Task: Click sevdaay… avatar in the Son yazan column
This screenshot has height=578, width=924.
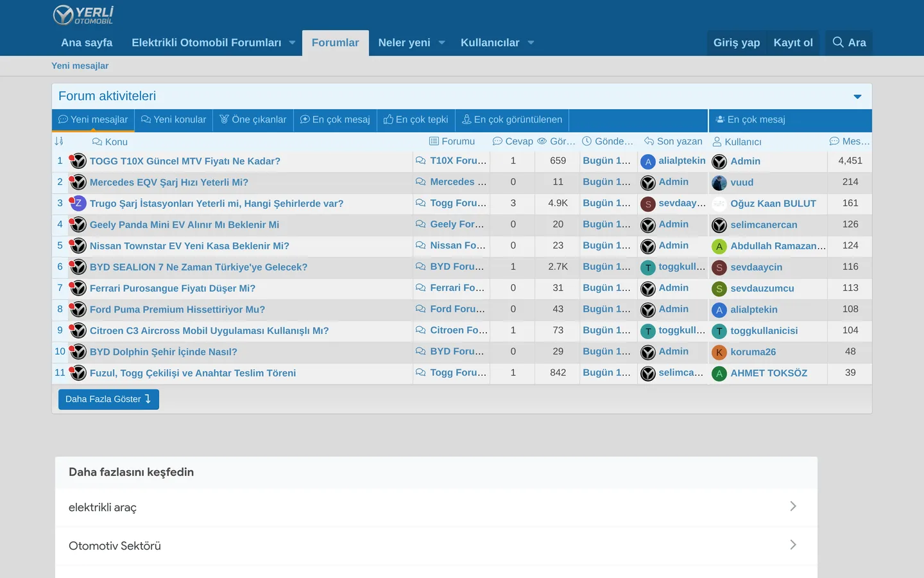Action: [648, 204]
